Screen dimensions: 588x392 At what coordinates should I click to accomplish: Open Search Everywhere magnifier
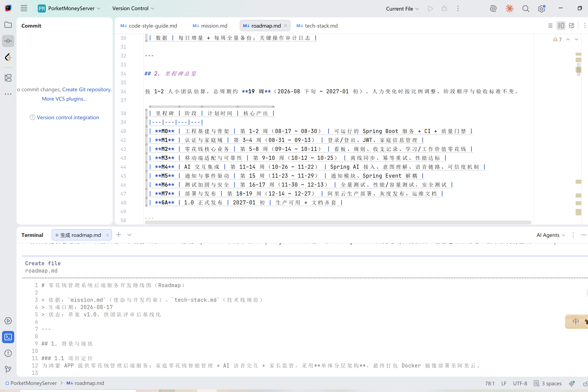(526, 9)
